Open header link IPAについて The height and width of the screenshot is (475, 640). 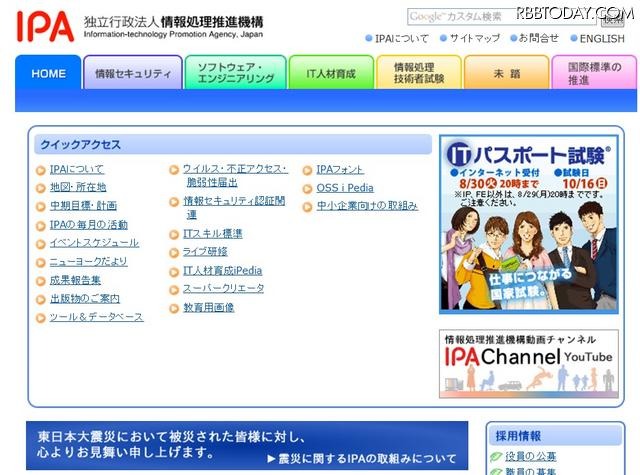pos(402,39)
